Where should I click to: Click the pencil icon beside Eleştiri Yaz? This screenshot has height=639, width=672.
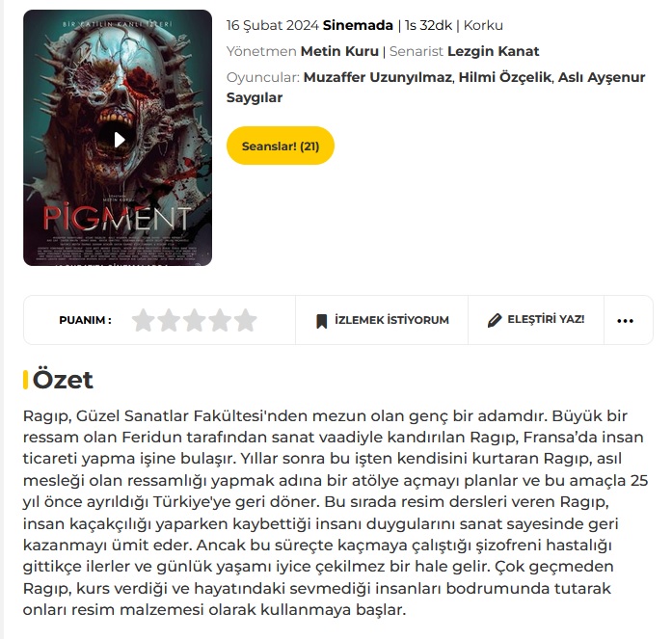click(495, 320)
